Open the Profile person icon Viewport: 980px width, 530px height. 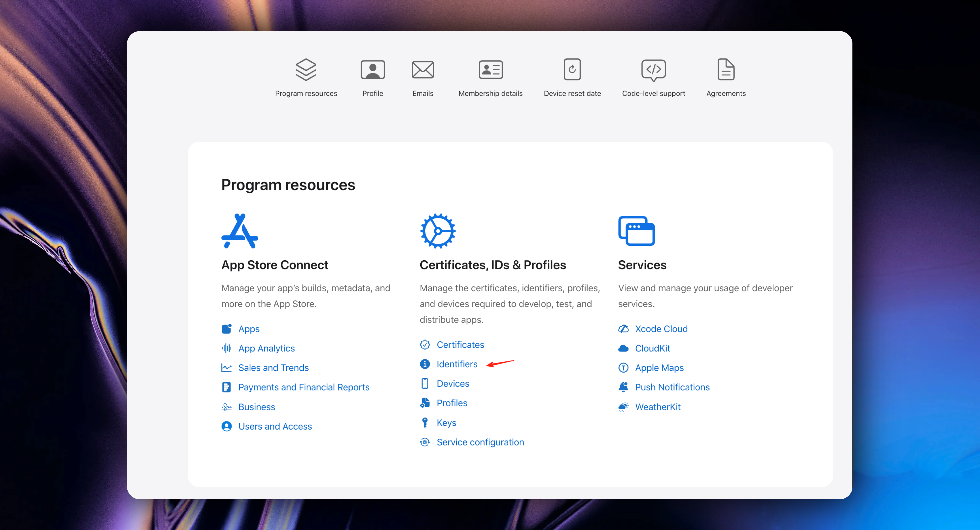[x=372, y=70]
